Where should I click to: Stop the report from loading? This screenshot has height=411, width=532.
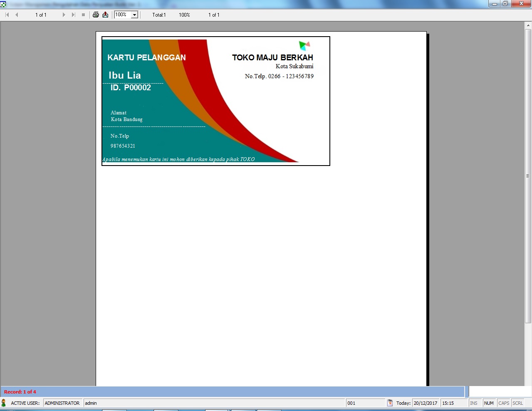click(x=83, y=15)
